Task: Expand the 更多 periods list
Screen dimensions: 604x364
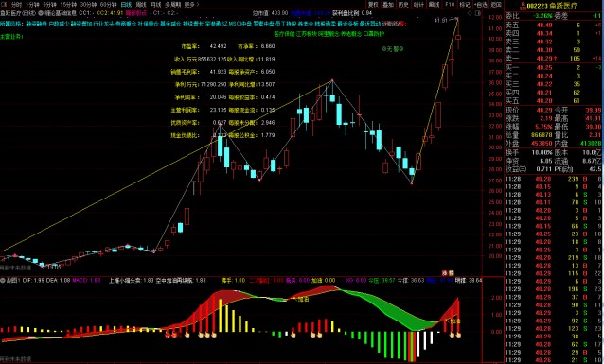Action: click(192, 4)
